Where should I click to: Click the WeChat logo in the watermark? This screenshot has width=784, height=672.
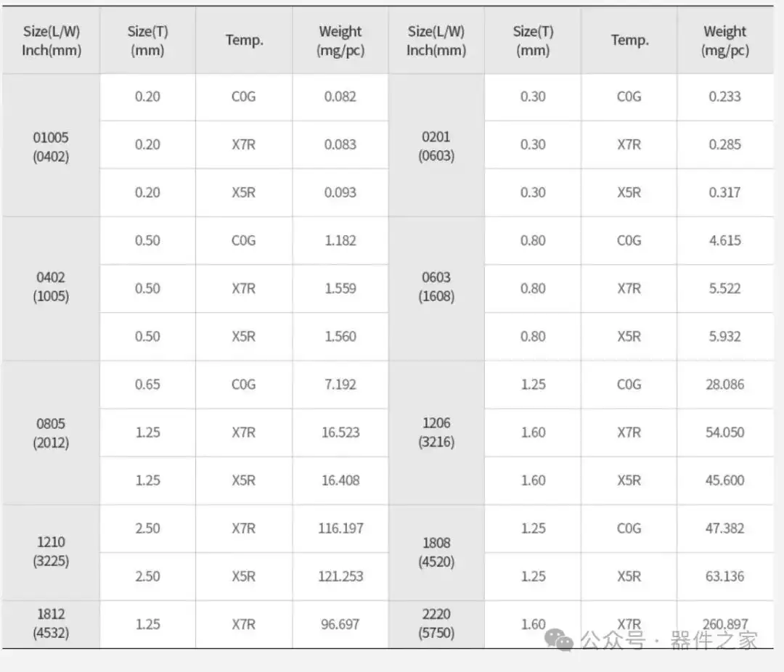[x=560, y=640]
